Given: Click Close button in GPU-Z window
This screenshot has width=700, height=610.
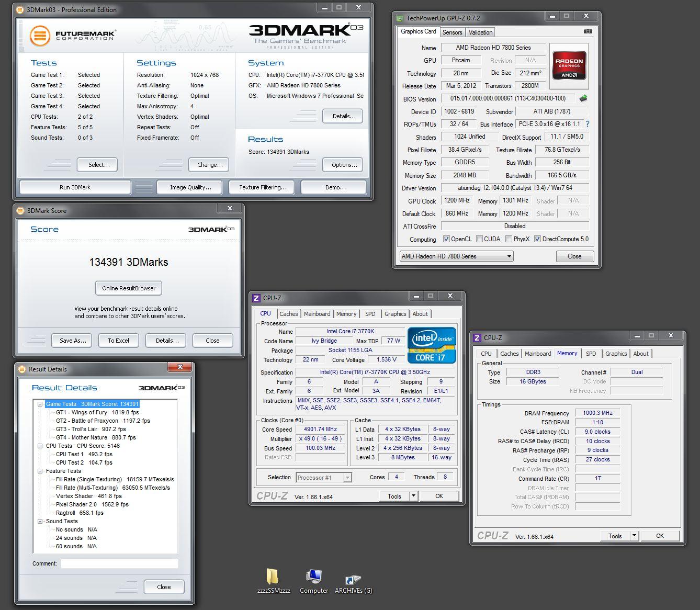Looking at the screenshot, I should point(574,256).
